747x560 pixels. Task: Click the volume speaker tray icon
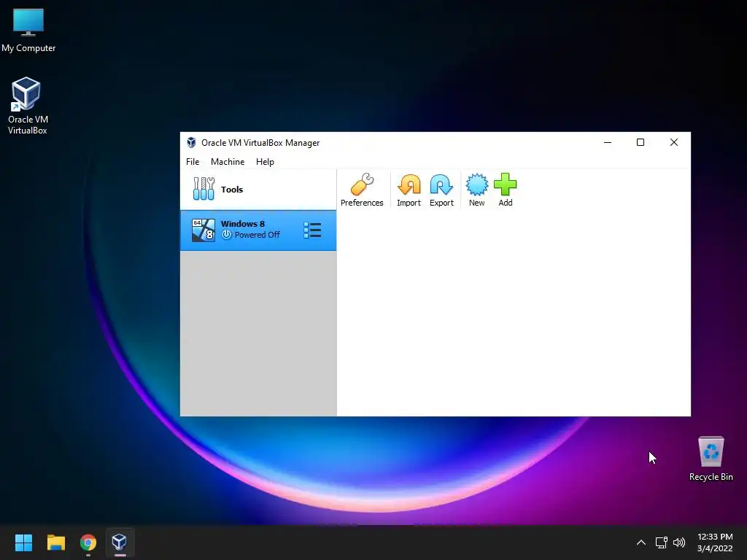pos(679,542)
